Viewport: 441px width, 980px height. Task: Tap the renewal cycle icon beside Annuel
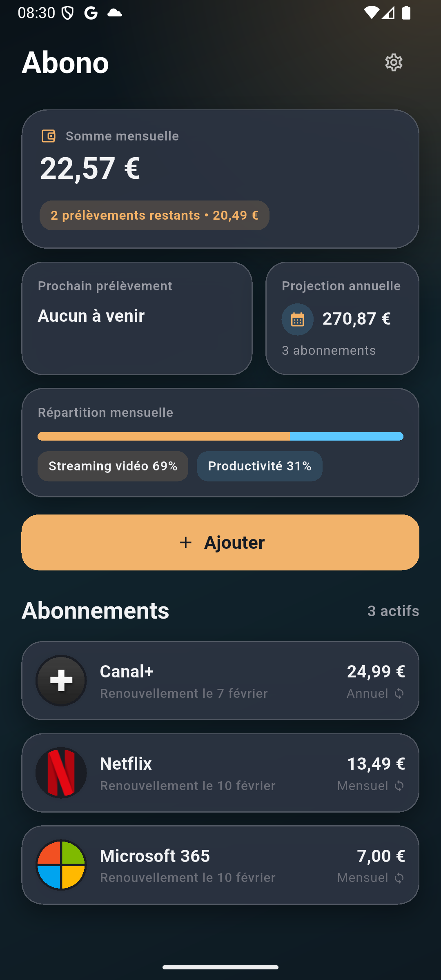pyautogui.click(x=399, y=694)
